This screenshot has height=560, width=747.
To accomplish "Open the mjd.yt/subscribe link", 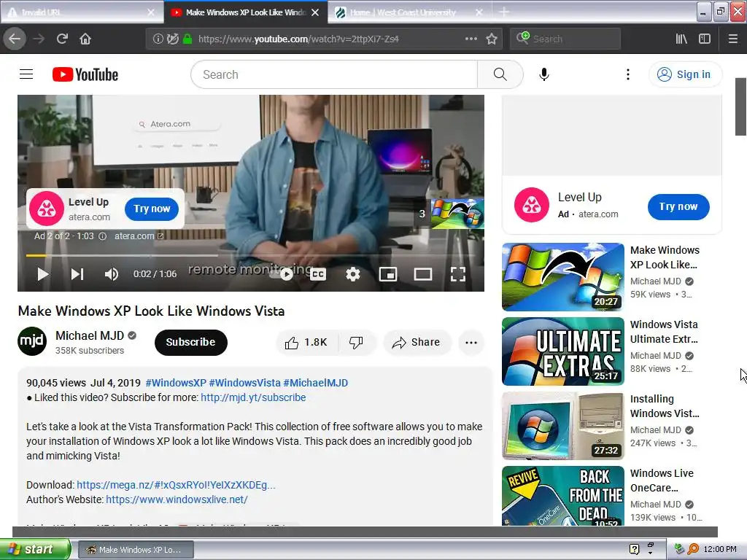I will pyautogui.click(x=253, y=397).
